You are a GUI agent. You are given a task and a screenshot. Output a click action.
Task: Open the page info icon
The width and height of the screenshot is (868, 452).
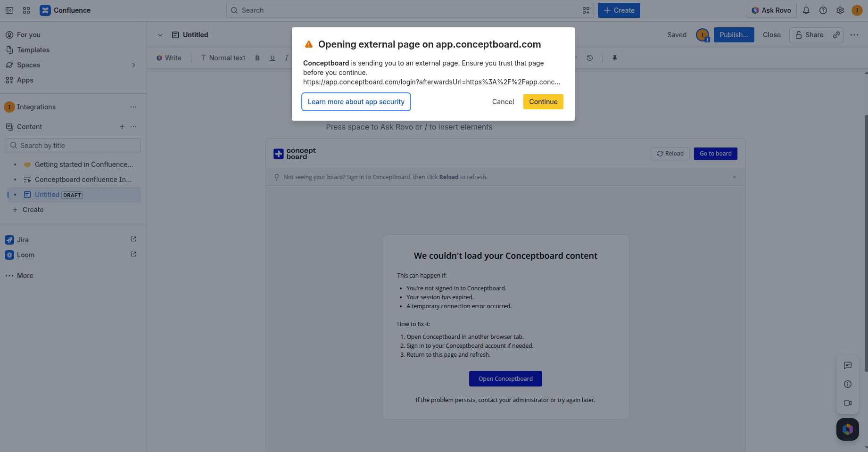pyautogui.click(x=848, y=384)
